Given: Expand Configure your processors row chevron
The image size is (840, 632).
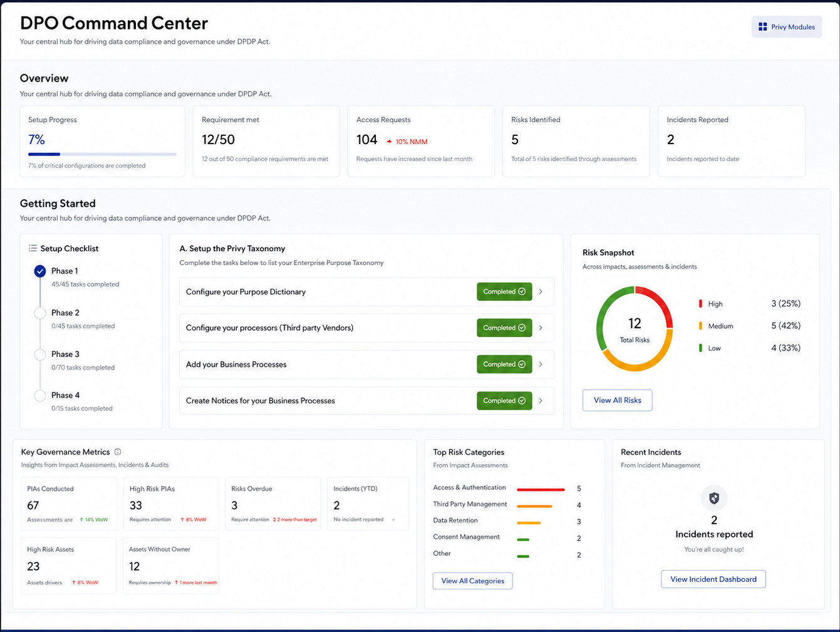Looking at the screenshot, I should [541, 328].
